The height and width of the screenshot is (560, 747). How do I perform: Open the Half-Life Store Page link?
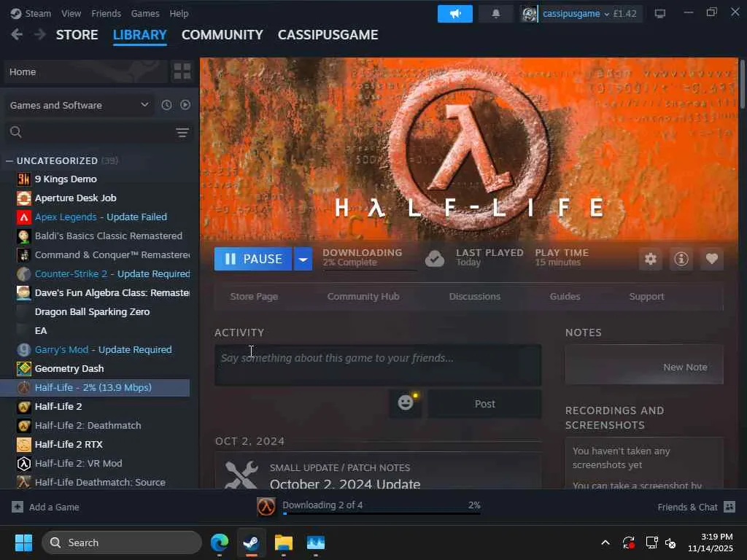point(254,296)
